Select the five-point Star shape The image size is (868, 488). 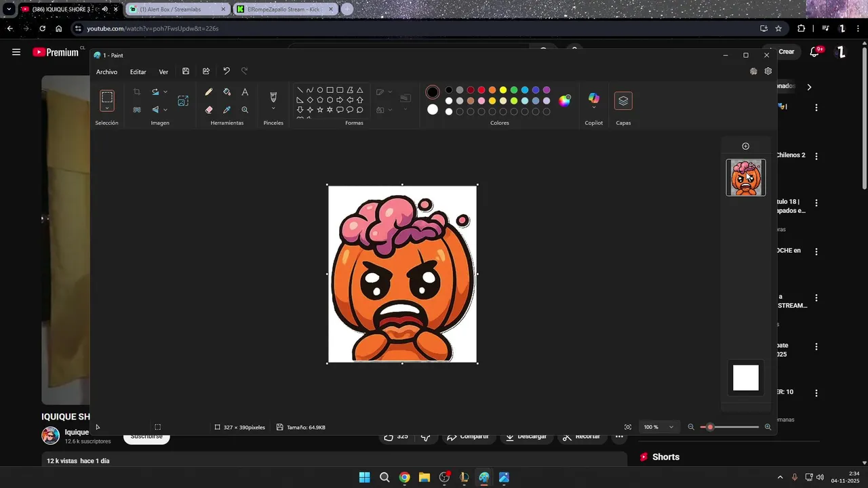(x=320, y=110)
